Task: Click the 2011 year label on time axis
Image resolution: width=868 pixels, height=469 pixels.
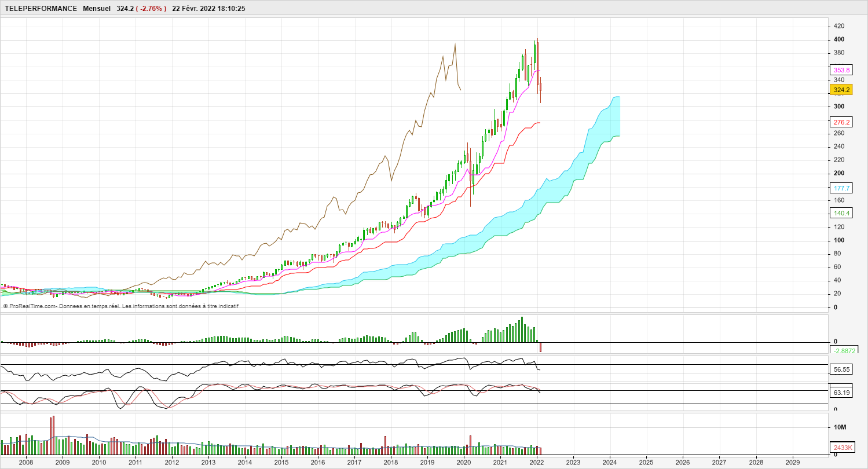Action: click(135, 463)
